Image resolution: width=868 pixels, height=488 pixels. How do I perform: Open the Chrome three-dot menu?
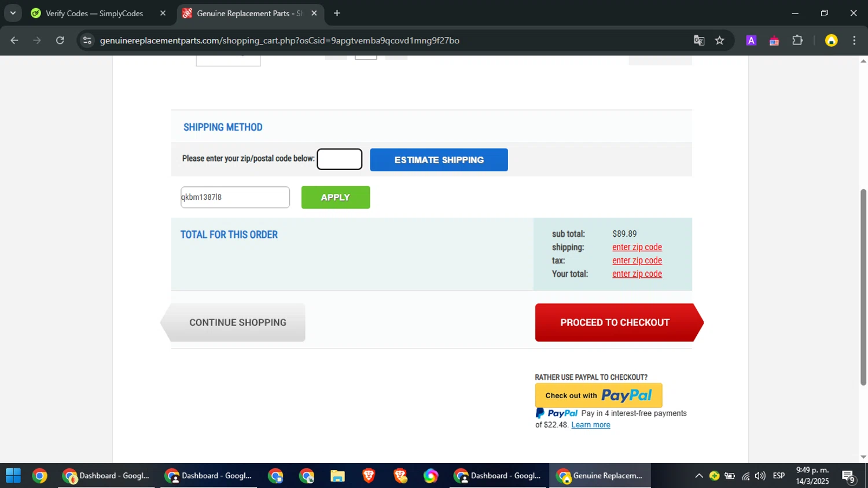click(854, 41)
